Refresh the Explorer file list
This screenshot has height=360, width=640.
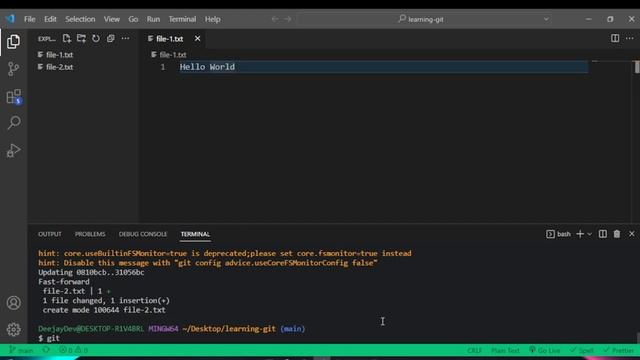(x=96, y=38)
